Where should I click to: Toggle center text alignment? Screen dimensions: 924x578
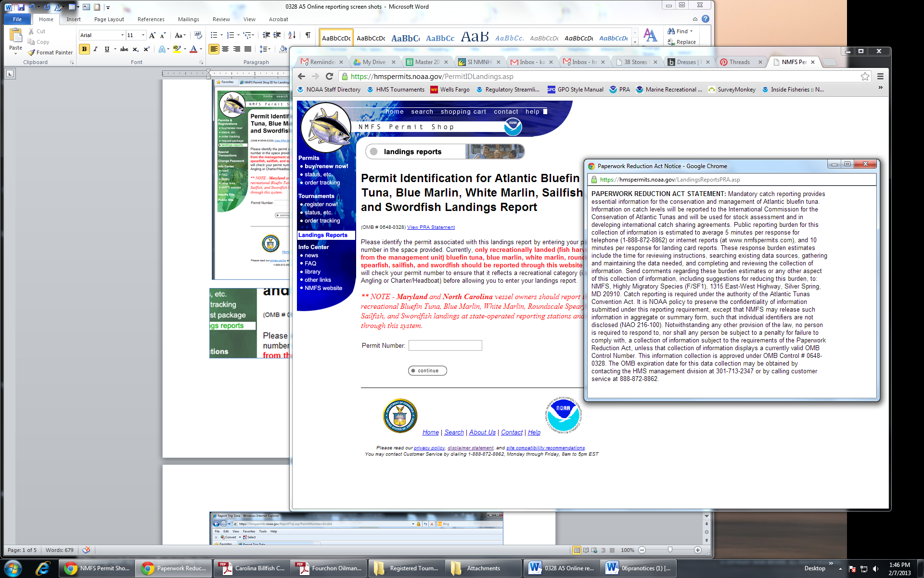(225, 49)
